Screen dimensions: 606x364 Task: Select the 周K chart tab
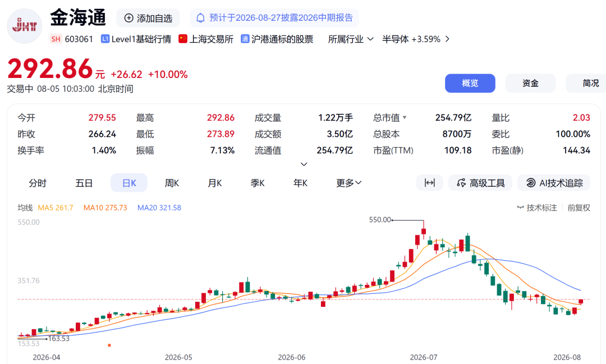172,183
